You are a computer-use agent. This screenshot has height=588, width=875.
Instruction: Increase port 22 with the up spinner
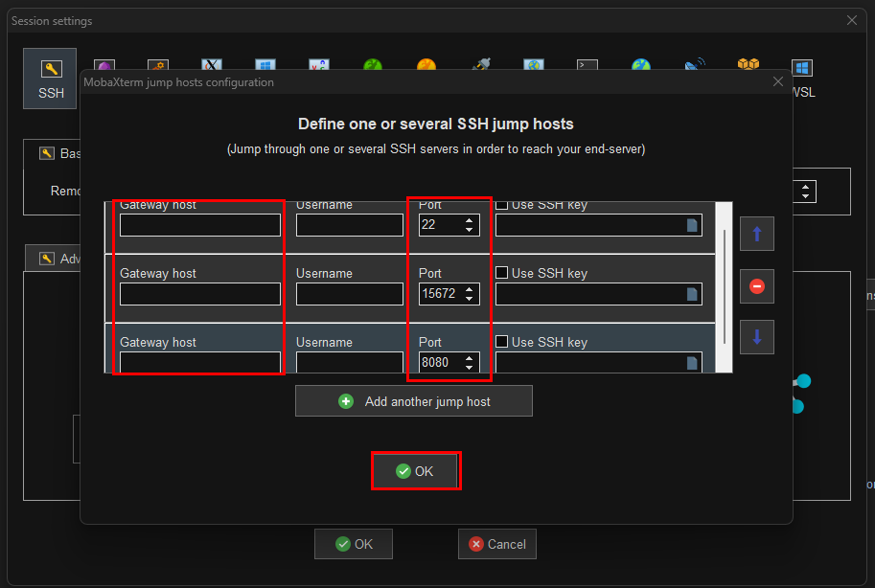469,220
